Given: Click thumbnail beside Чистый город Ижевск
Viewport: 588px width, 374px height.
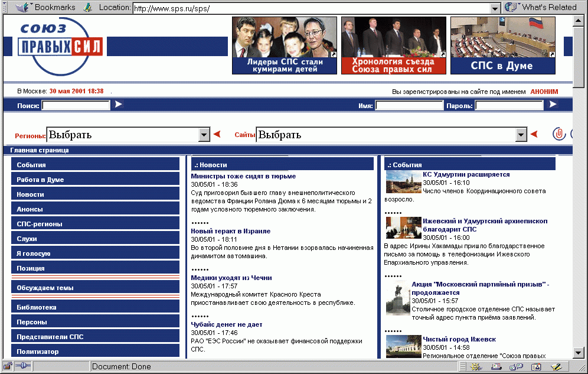Looking at the screenshot, I should 403,346.
